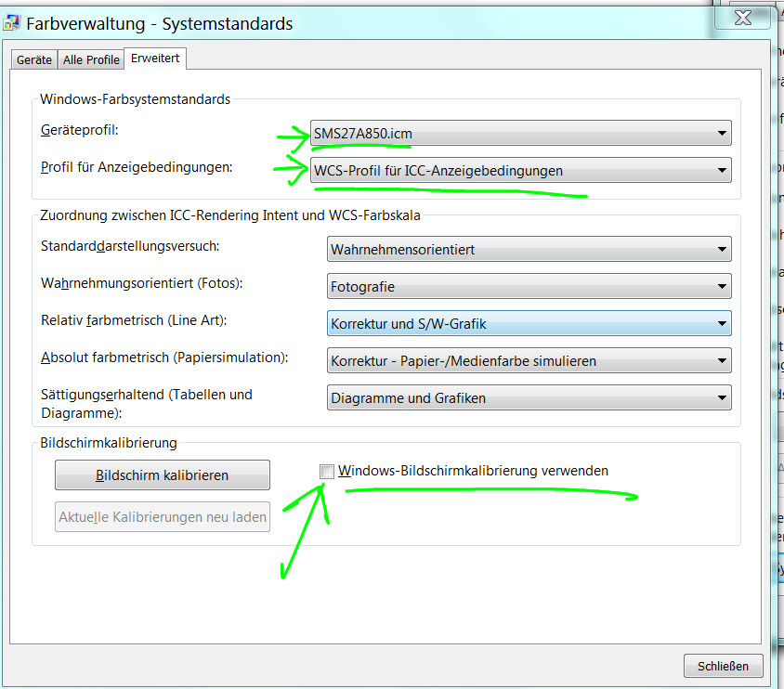The width and height of the screenshot is (784, 689).
Task: Expand Profil für Anzeigebedingungen dropdown
Action: pos(521,171)
